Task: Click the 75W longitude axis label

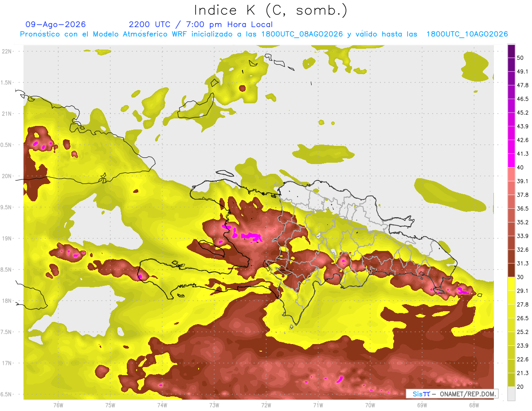Action: [110, 405]
